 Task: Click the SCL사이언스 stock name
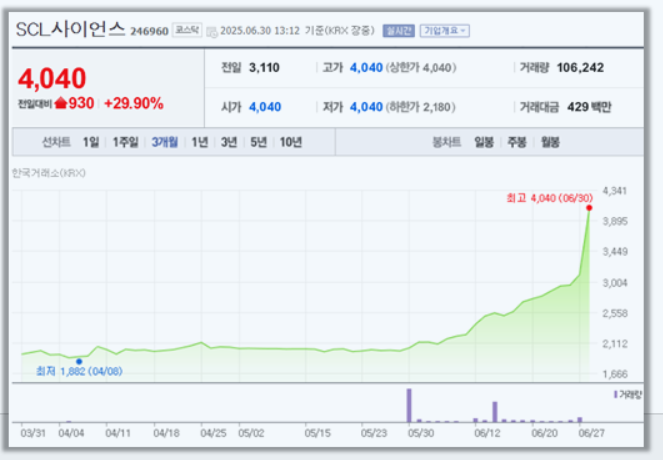point(71,30)
